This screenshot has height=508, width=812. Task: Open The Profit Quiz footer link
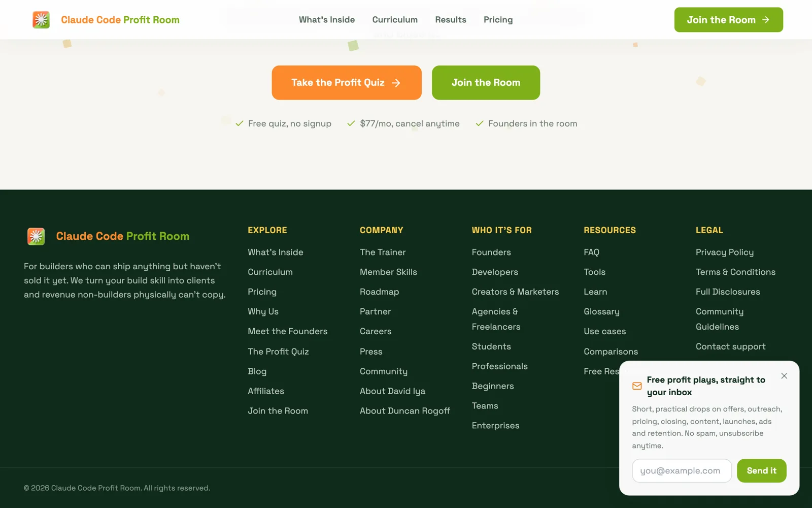tap(278, 352)
